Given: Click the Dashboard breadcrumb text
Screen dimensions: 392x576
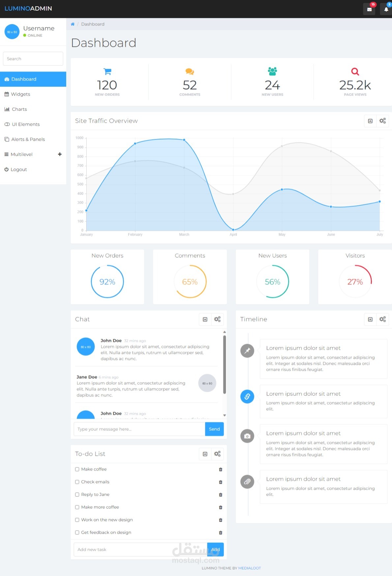Looking at the screenshot, I should (x=93, y=24).
